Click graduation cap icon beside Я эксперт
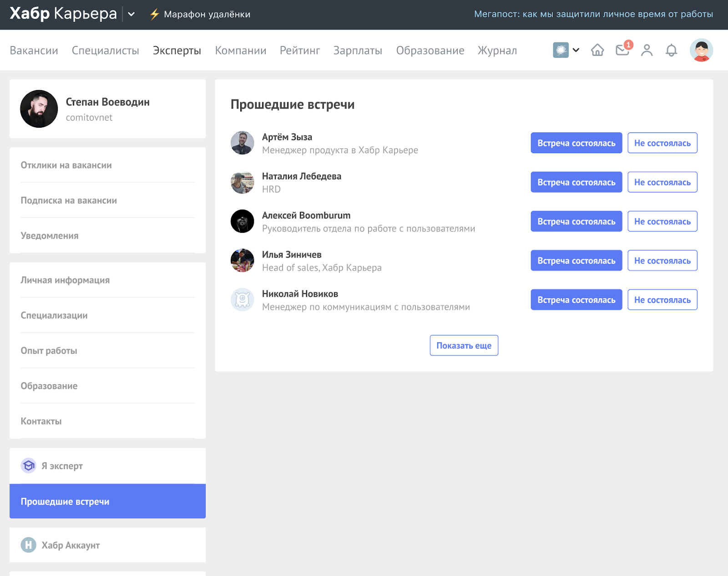This screenshot has height=576, width=728. (28, 466)
